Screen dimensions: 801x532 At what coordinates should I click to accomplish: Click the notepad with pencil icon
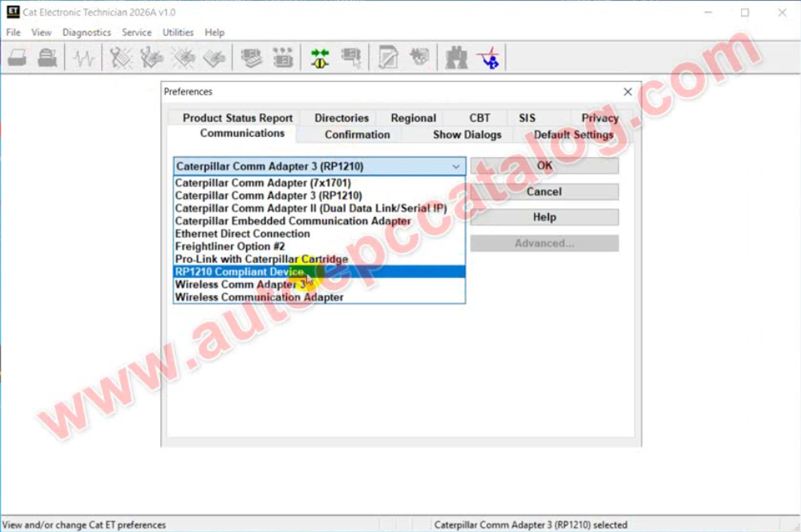[388, 58]
